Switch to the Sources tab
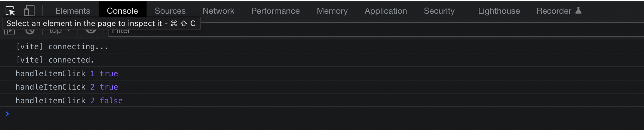Screen dimensions: 644x130 (x=170, y=11)
